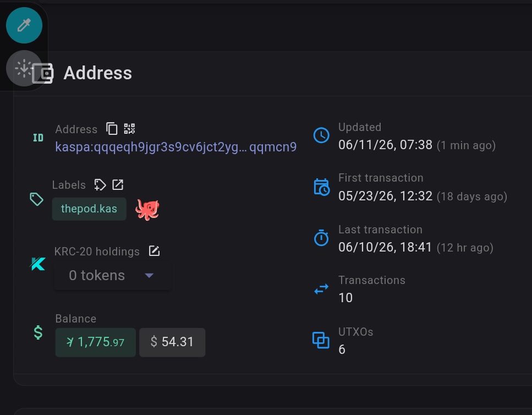Click the Labels caption text
Screen dimensions: 532x415
tap(69, 185)
